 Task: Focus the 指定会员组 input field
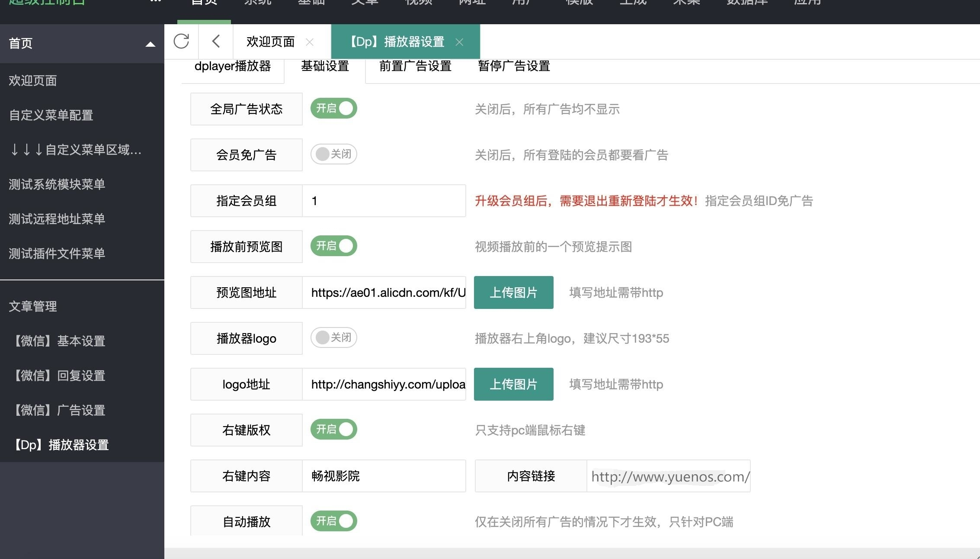click(384, 201)
